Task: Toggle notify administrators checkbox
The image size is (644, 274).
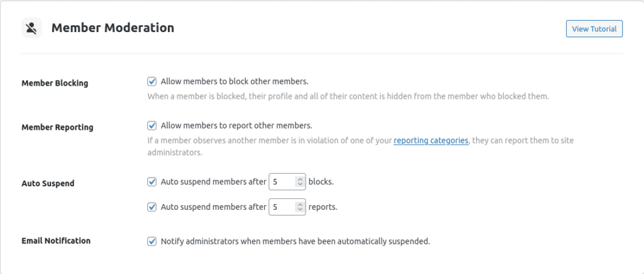Action: tap(152, 241)
